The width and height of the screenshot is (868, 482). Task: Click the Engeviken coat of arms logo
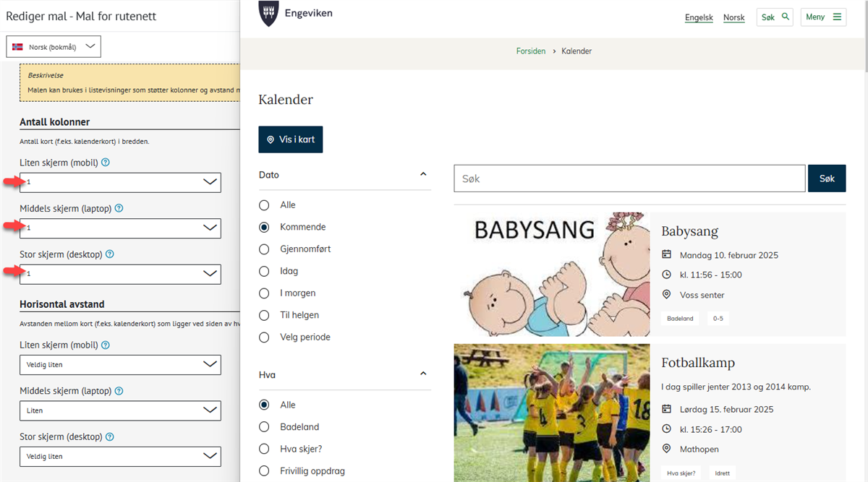click(x=268, y=14)
